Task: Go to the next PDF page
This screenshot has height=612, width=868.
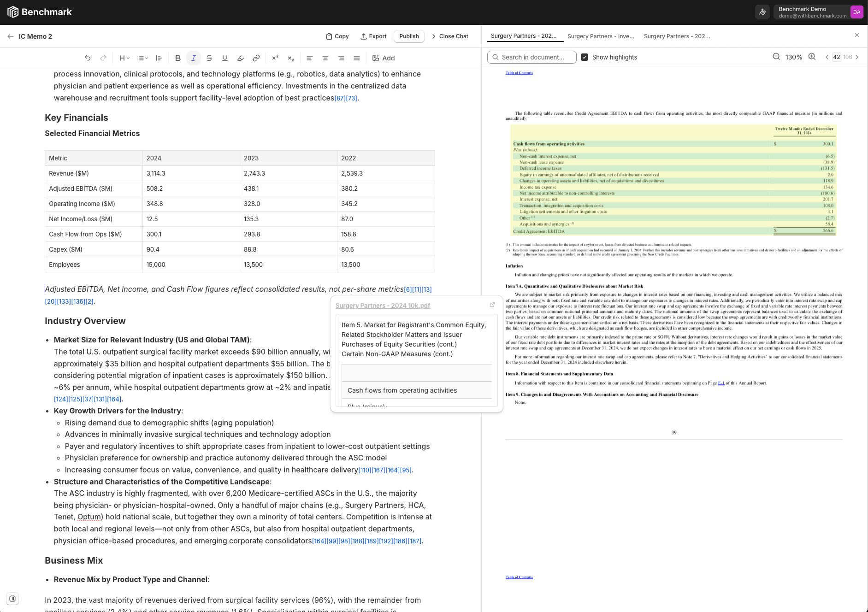Action: click(x=857, y=57)
